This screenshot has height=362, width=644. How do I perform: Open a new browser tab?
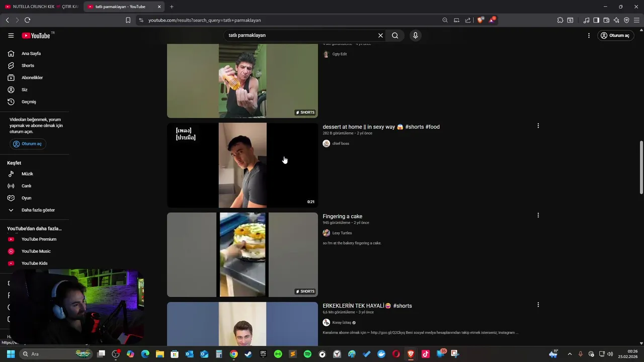pyautogui.click(x=172, y=7)
